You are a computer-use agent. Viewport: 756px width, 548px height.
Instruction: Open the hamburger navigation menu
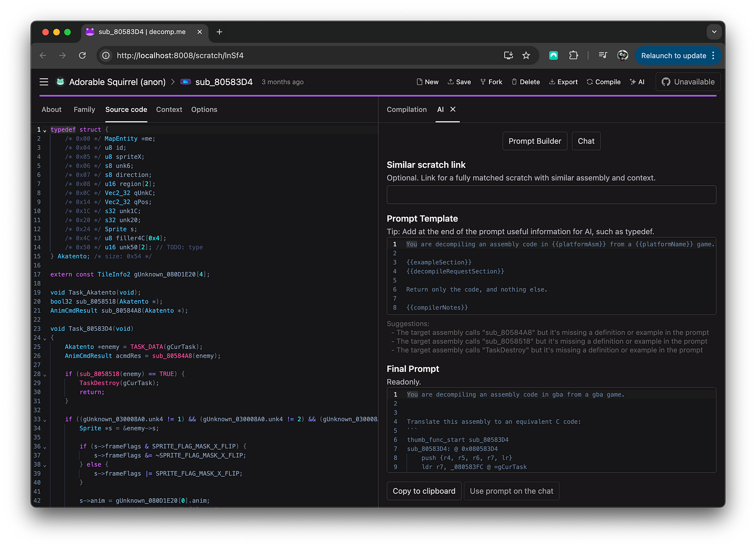(44, 82)
